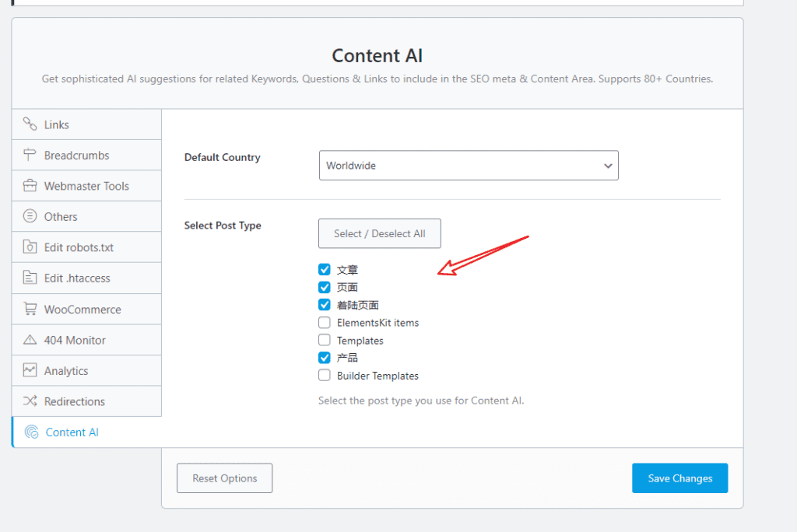Click the Content AI page heading
Viewport: 797px width, 532px height.
pos(377,55)
